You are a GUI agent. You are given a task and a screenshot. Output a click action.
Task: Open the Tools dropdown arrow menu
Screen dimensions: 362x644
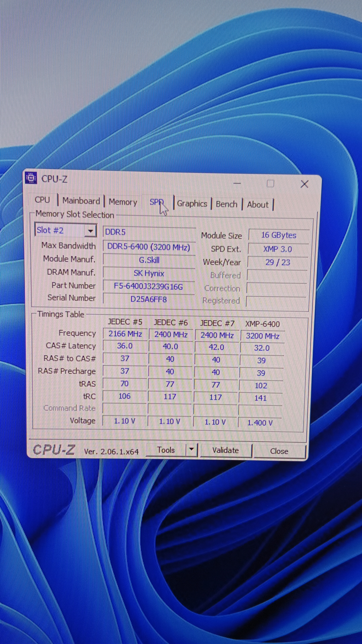(192, 450)
